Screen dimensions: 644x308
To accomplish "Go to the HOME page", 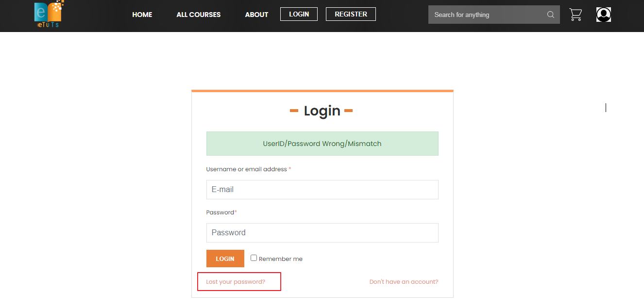I will coord(142,15).
